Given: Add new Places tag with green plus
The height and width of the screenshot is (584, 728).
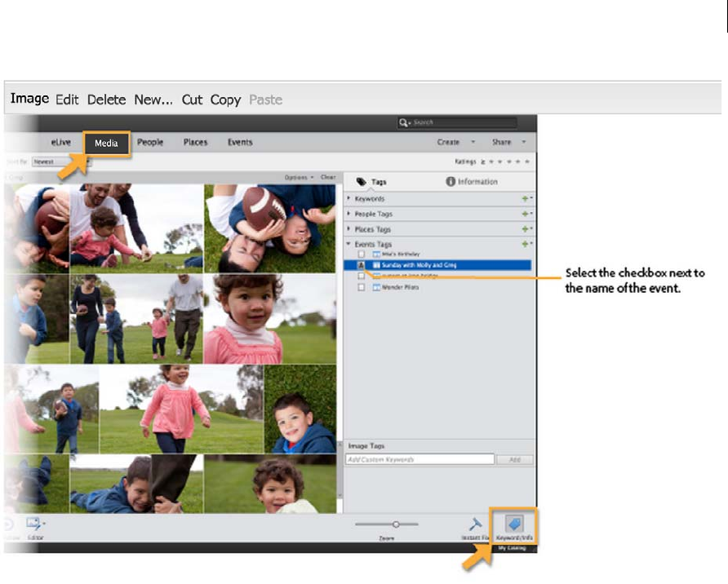Looking at the screenshot, I should 526,229.
